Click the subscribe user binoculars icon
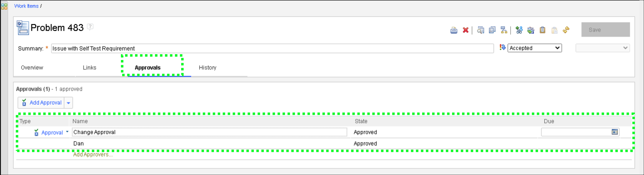Image resolution: width=644 pixels, height=175 pixels. coord(519,30)
